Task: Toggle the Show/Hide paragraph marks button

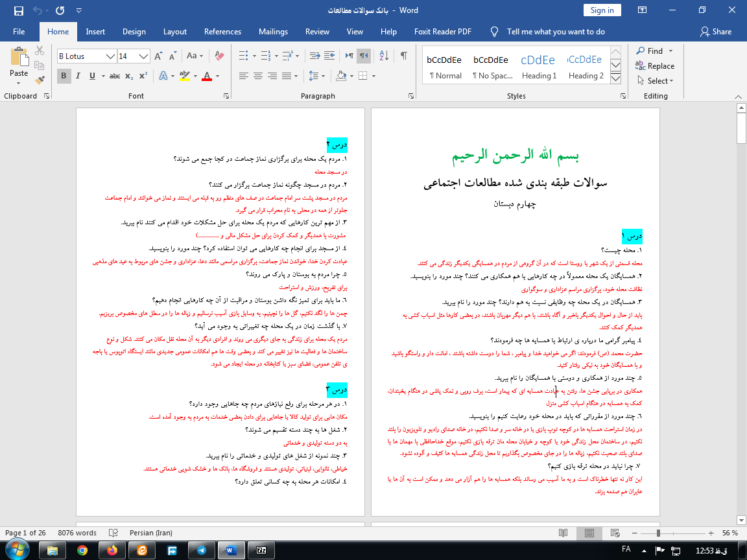Action: [403, 56]
